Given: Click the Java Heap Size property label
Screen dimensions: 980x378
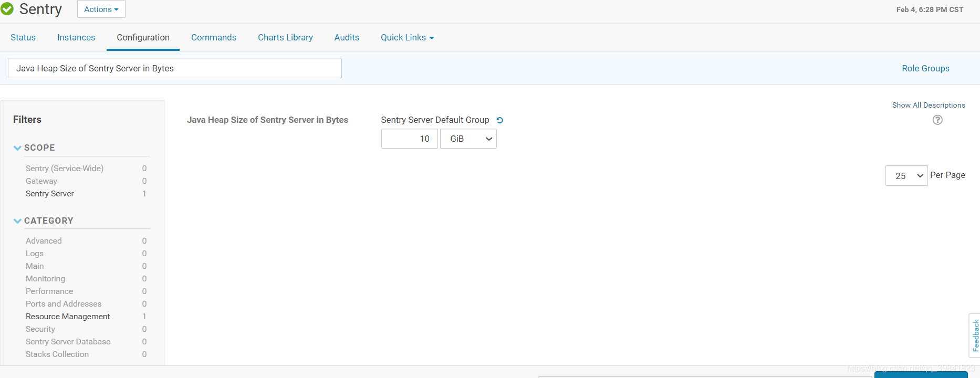Looking at the screenshot, I should pyautogui.click(x=267, y=120).
